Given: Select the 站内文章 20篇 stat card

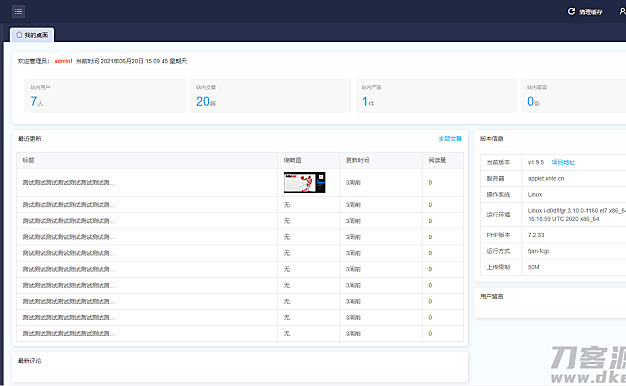Looking at the screenshot, I should pyautogui.click(x=270, y=95).
